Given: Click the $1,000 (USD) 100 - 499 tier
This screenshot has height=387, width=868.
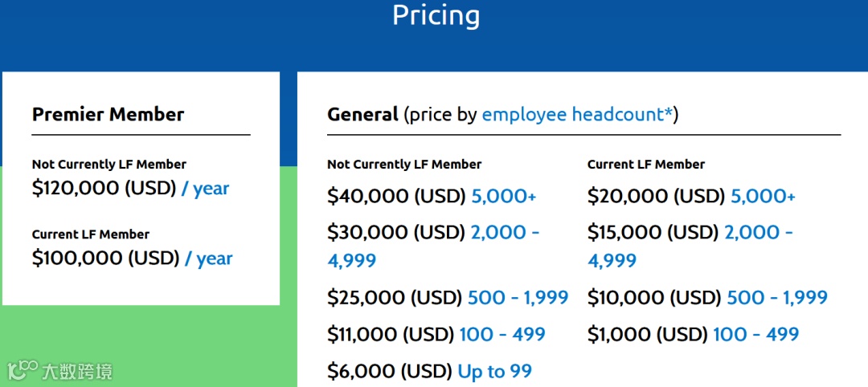Looking at the screenshot, I should 693,334.
